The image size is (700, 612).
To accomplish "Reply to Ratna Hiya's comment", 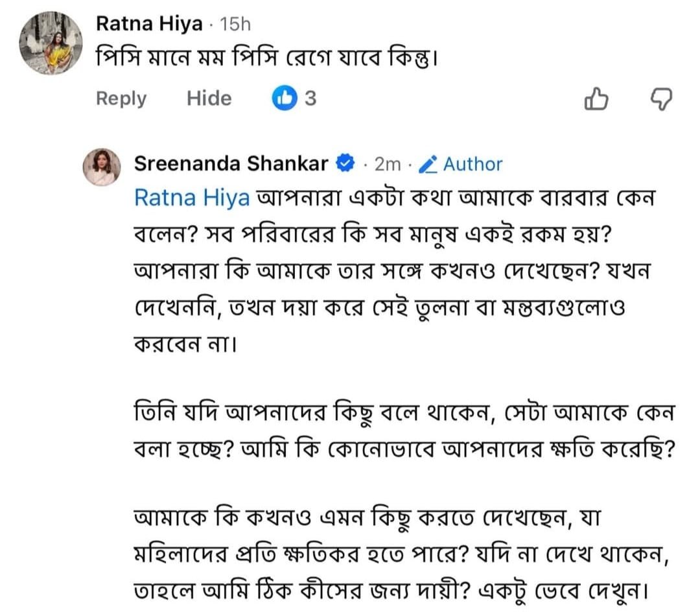I will point(121,99).
